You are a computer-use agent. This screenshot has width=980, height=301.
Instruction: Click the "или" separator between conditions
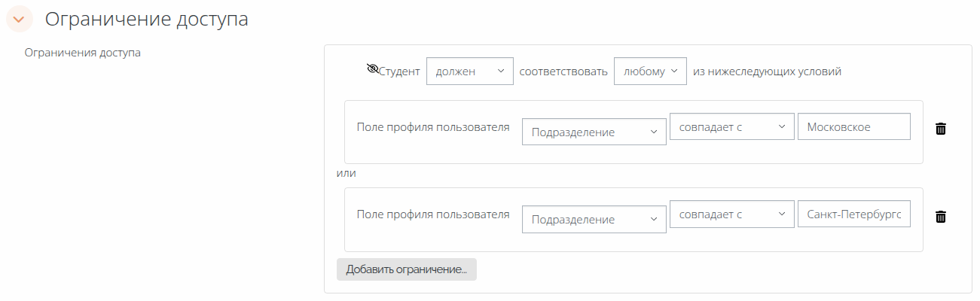point(346,173)
